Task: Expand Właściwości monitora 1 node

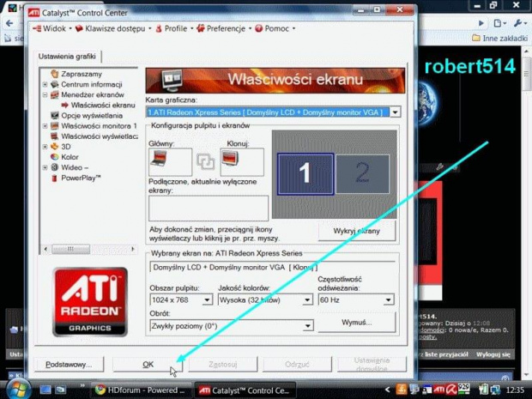Action: point(45,126)
